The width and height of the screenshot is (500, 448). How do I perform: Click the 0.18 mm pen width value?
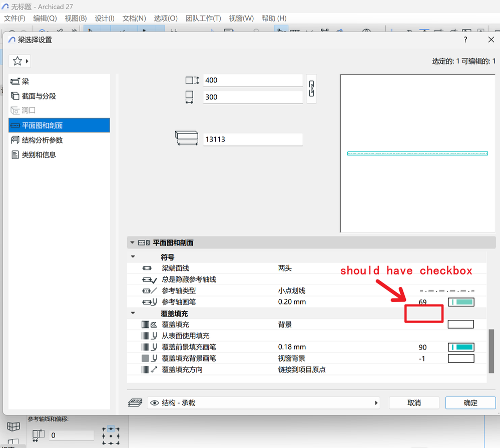[292, 347]
